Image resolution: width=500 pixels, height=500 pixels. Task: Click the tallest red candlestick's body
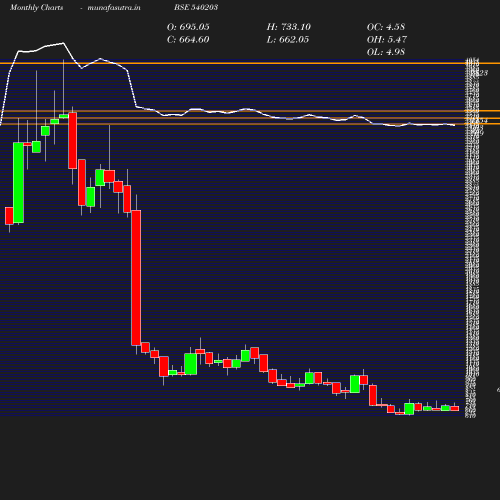[136, 278]
